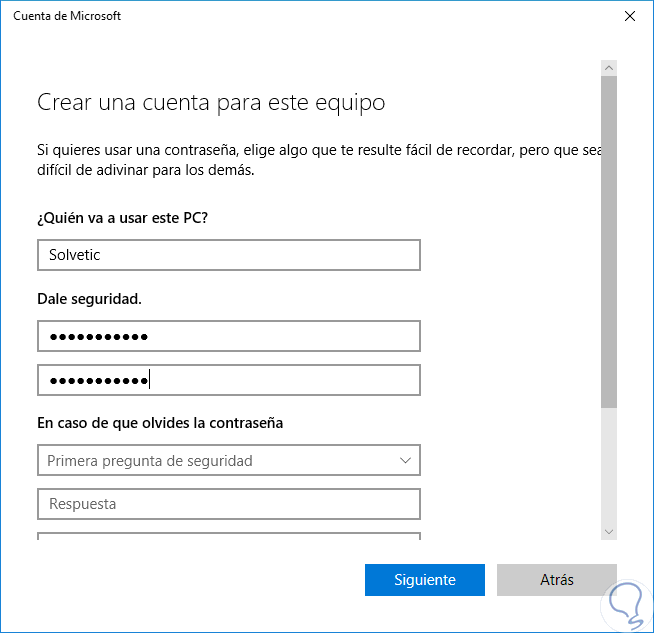Click the Cuenta de Microsoft title bar text
The height and width of the screenshot is (633, 654).
[67, 17]
